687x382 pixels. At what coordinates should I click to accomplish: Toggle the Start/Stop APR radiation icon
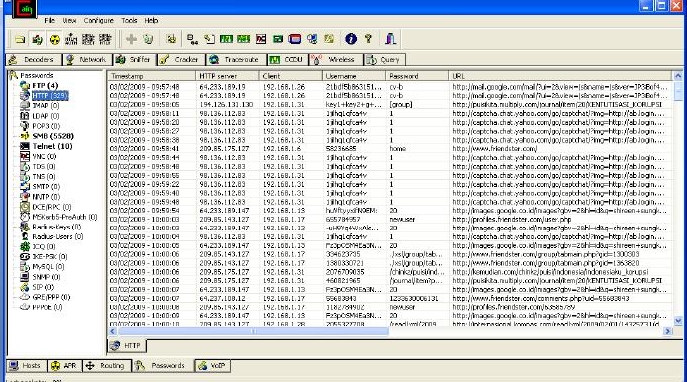55,39
